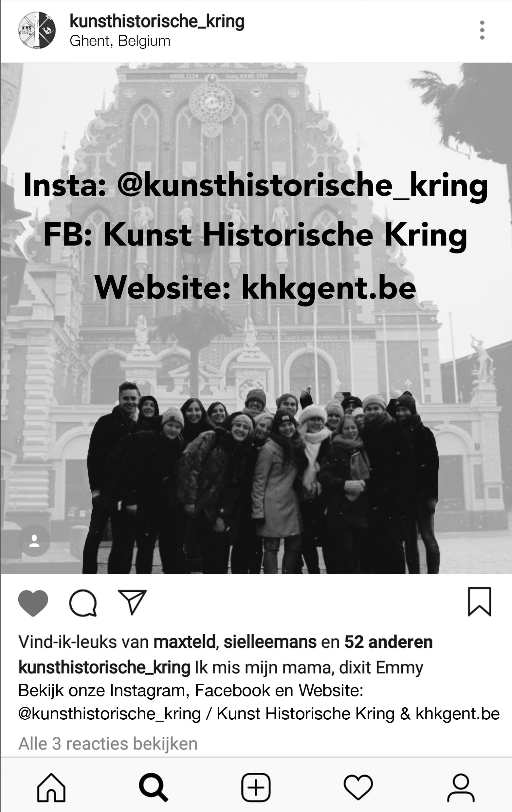This screenshot has height=812, width=512.
Task: Tap caption author kunsthistorische_kring
Action: coord(104,667)
